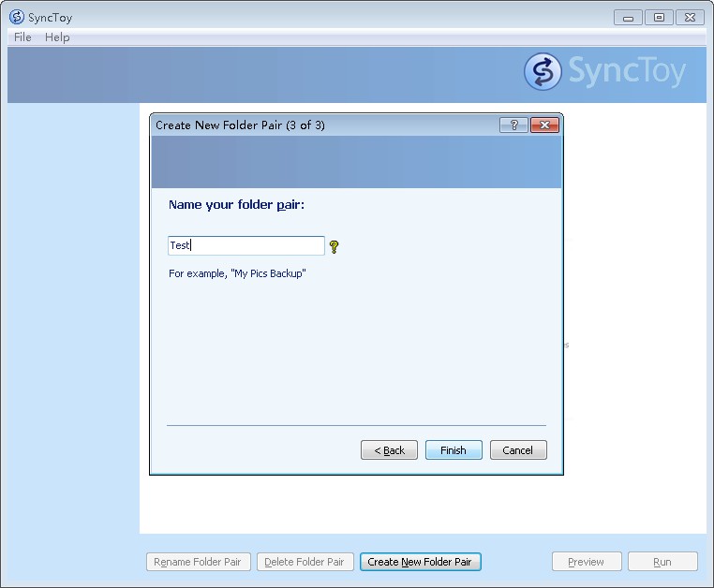Close the SyncToy main window
The image size is (714, 588).
(x=690, y=17)
